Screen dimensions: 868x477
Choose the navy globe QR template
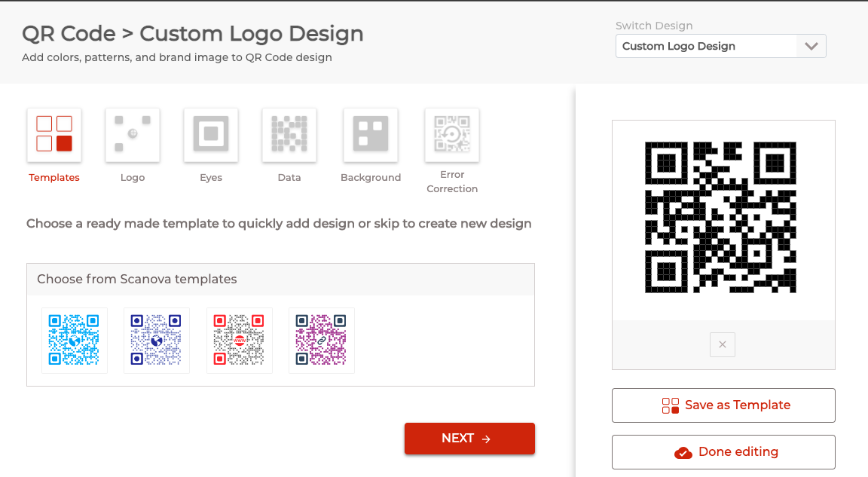click(x=156, y=340)
